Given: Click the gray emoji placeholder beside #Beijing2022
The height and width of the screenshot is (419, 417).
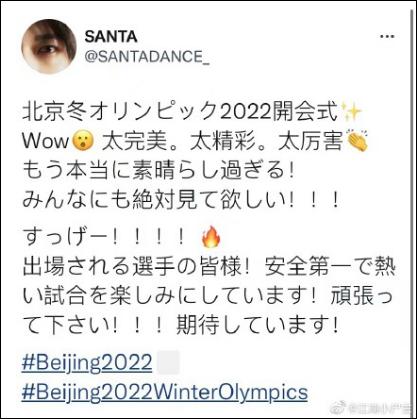Looking at the screenshot, I should pos(168,362).
